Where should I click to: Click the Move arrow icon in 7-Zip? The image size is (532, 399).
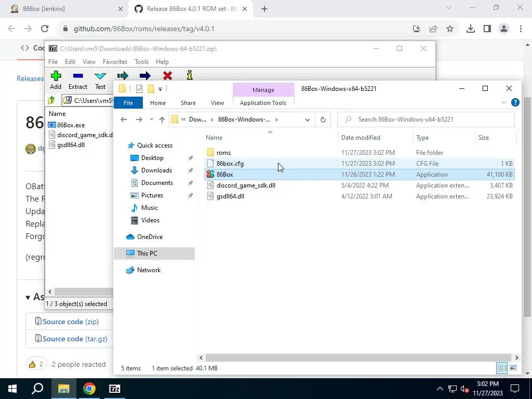[x=145, y=75]
